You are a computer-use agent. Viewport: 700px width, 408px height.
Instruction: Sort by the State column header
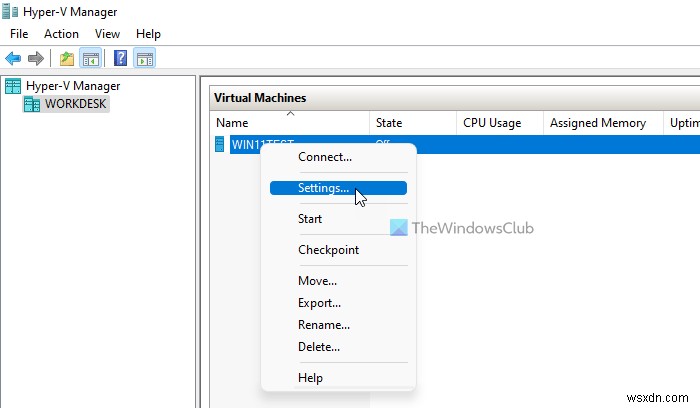(x=413, y=123)
